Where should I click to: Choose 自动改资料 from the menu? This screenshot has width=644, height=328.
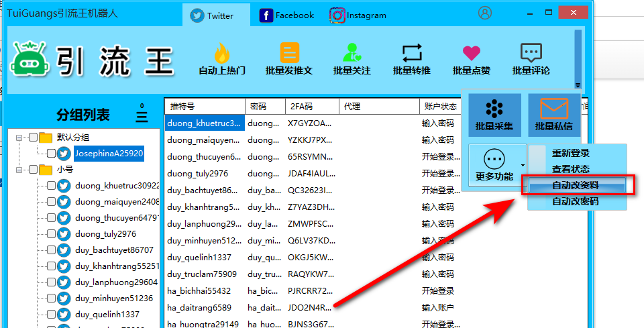pos(576,185)
